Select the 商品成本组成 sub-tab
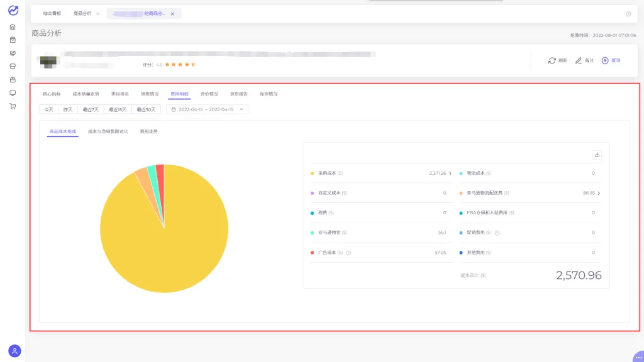This screenshot has height=362, width=644. pos(62,131)
